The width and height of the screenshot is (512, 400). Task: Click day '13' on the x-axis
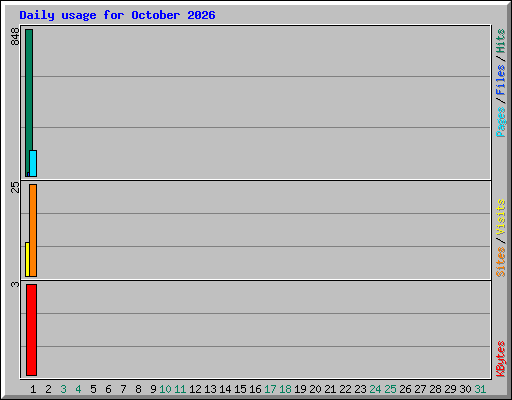(x=210, y=389)
